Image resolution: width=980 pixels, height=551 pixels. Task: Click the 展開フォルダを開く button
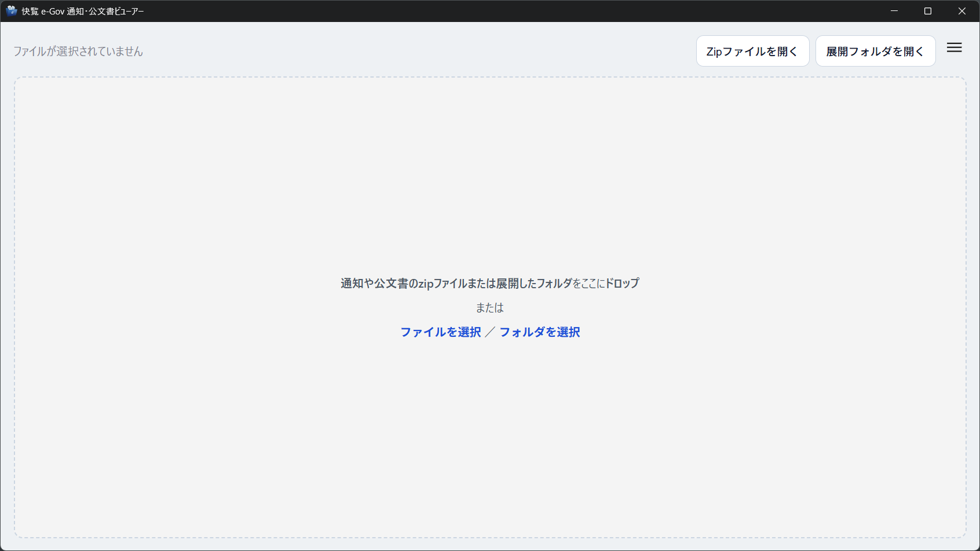coord(875,52)
